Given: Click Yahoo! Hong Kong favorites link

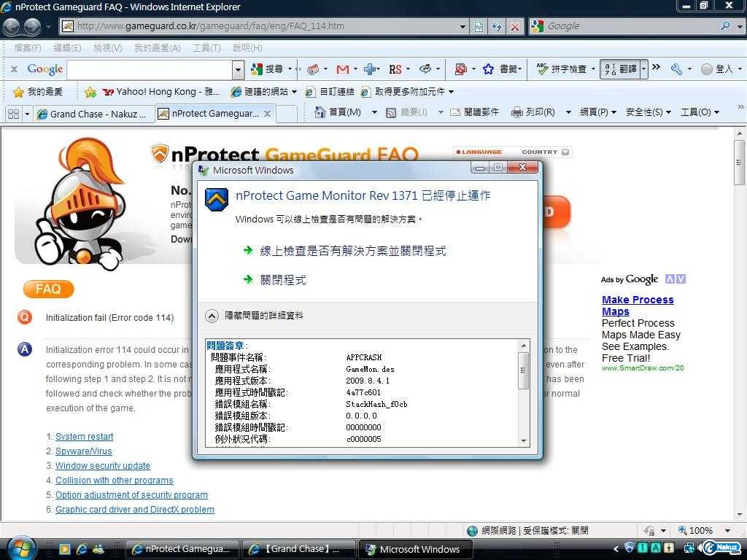Looking at the screenshot, I should pyautogui.click(x=161, y=92).
